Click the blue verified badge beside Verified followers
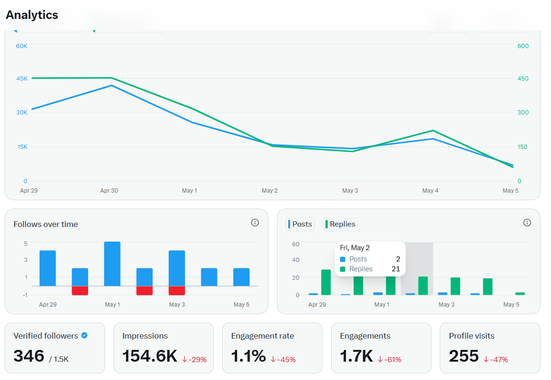 point(84,335)
